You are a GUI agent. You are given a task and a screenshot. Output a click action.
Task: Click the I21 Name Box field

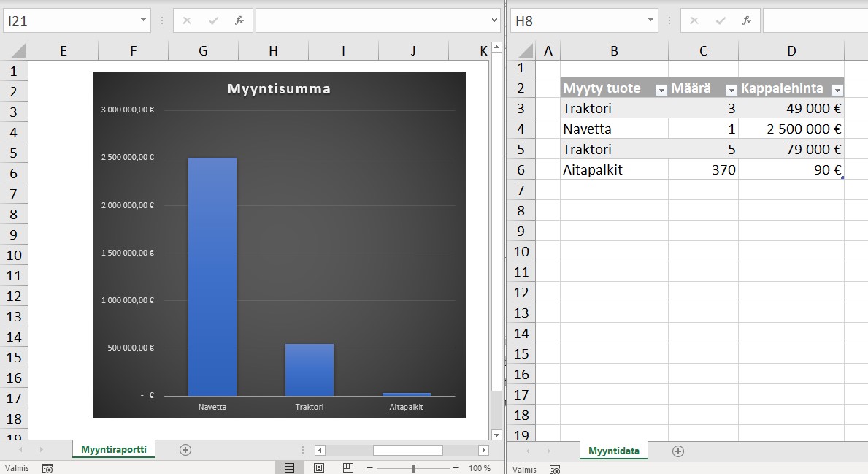coord(69,20)
